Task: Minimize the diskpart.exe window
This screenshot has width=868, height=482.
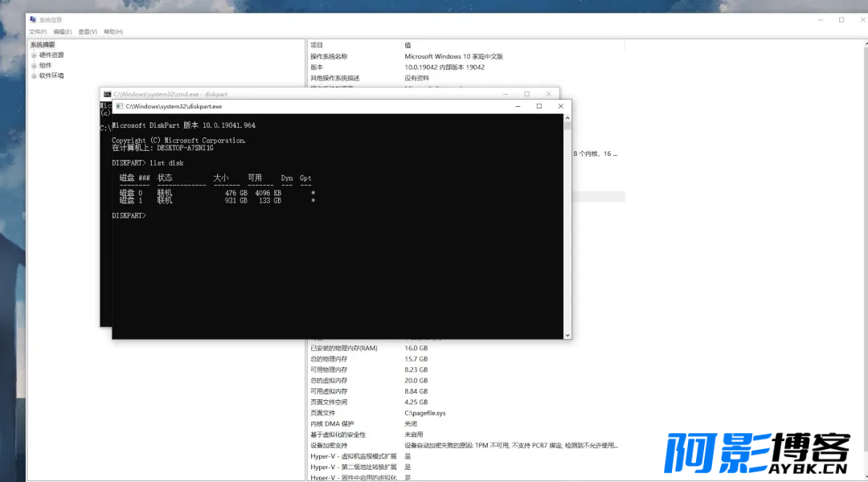Action: (x=518, y=106)
